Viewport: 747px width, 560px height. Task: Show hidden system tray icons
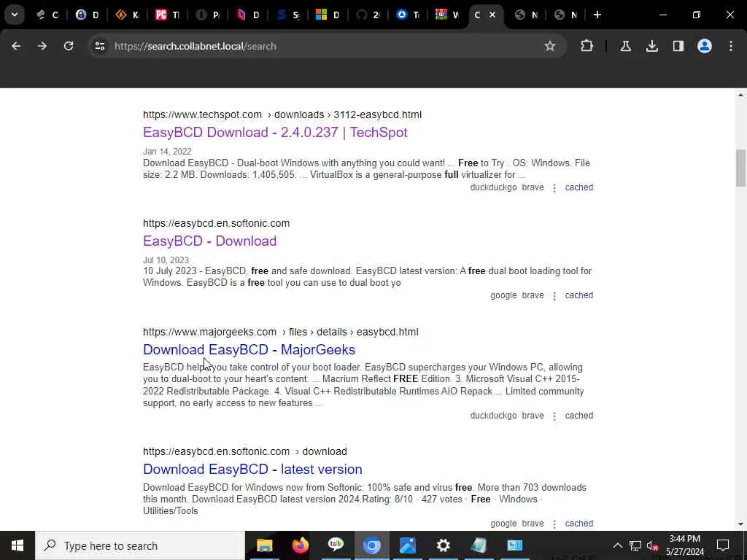[617, 545]
